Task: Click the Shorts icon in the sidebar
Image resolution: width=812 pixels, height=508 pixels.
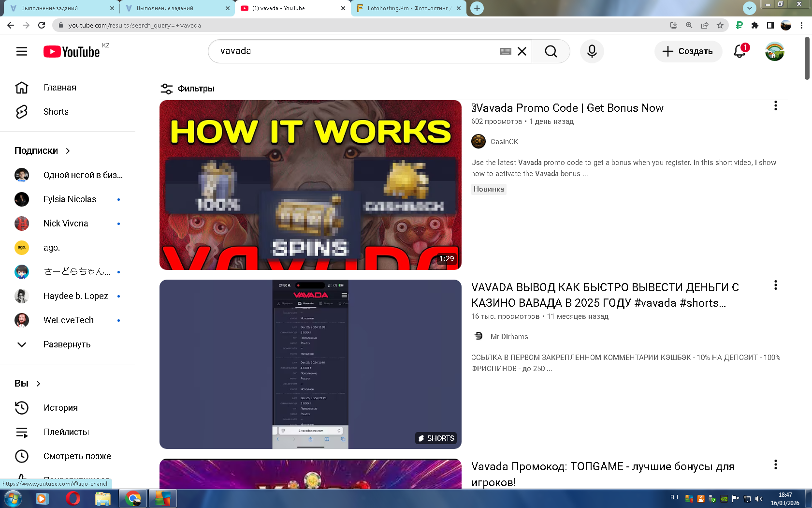Action: tap(22, 112)
